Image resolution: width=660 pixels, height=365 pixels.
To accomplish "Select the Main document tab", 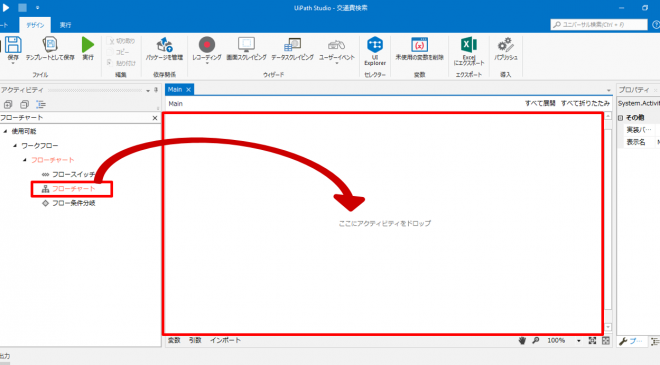I will click(175, 89).
